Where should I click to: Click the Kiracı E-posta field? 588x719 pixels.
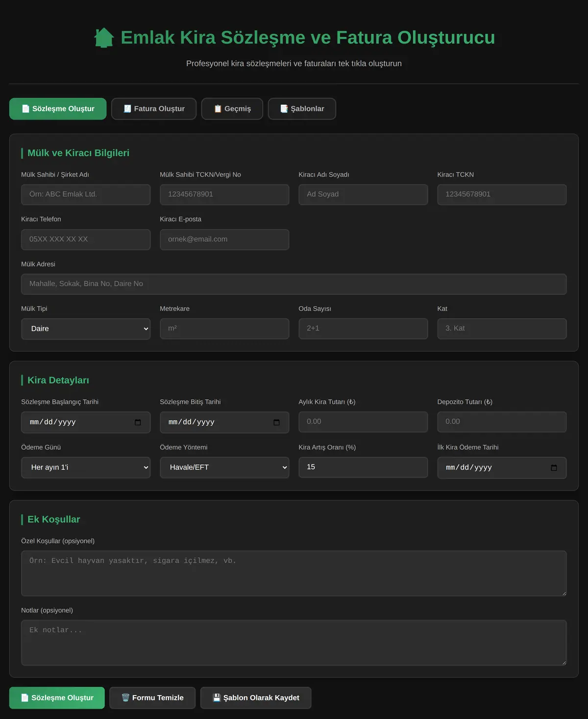pyautogui.click(x=224, y=240)
